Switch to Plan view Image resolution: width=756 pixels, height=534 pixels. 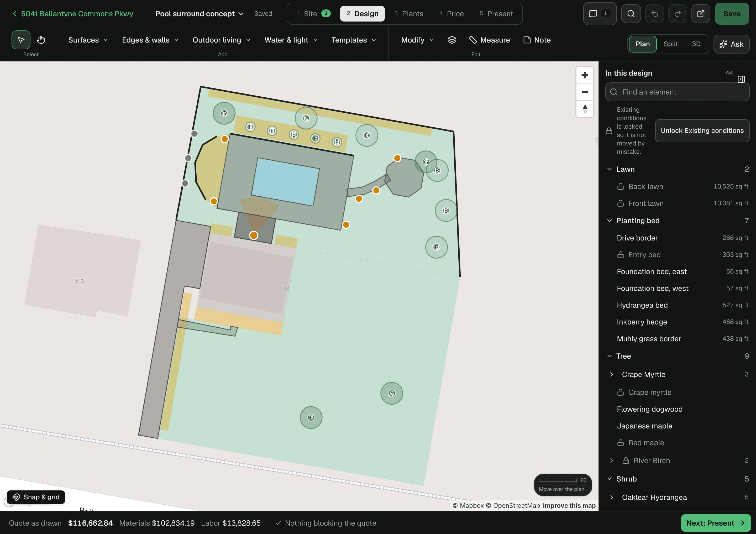point(642,44)
